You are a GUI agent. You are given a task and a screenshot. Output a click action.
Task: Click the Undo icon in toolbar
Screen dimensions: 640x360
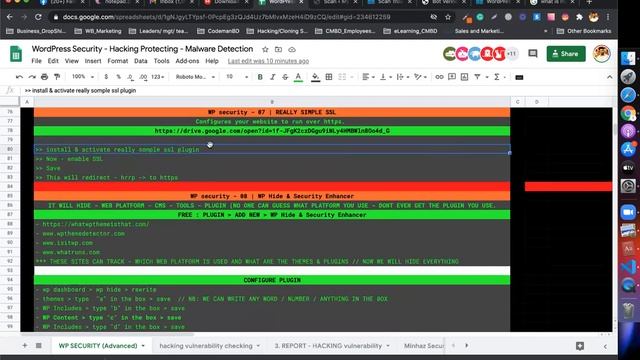19,77
